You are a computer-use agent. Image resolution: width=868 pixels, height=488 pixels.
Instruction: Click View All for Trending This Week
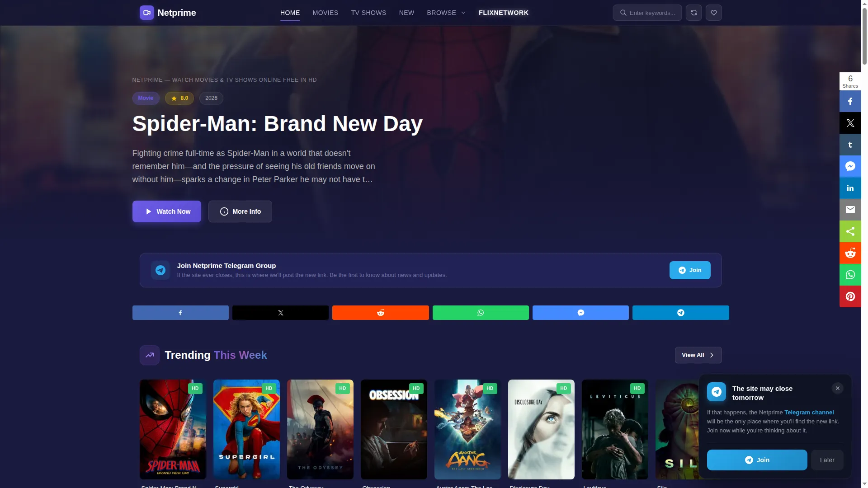pos(698,355)
